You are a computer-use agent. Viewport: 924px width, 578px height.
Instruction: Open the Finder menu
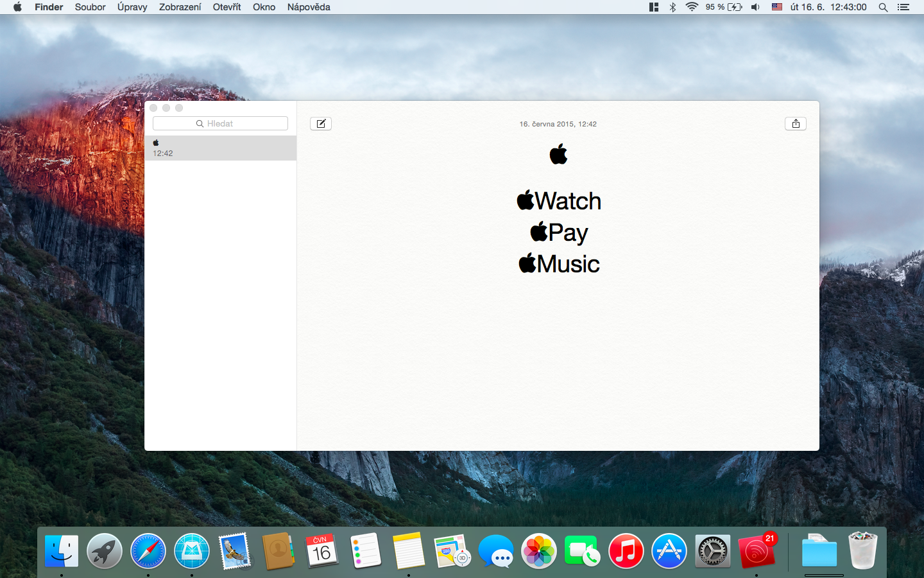[49, 7]
